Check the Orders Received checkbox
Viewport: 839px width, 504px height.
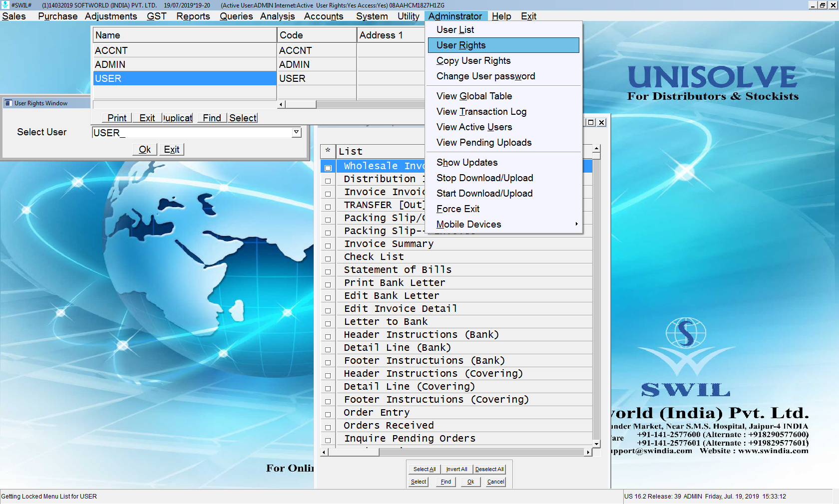328,428
